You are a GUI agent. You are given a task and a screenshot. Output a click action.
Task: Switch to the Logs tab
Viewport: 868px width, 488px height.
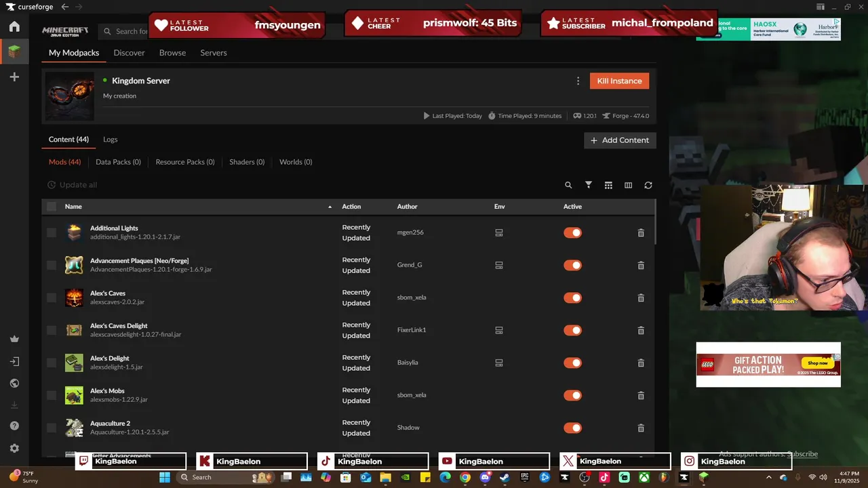(111, 140)
